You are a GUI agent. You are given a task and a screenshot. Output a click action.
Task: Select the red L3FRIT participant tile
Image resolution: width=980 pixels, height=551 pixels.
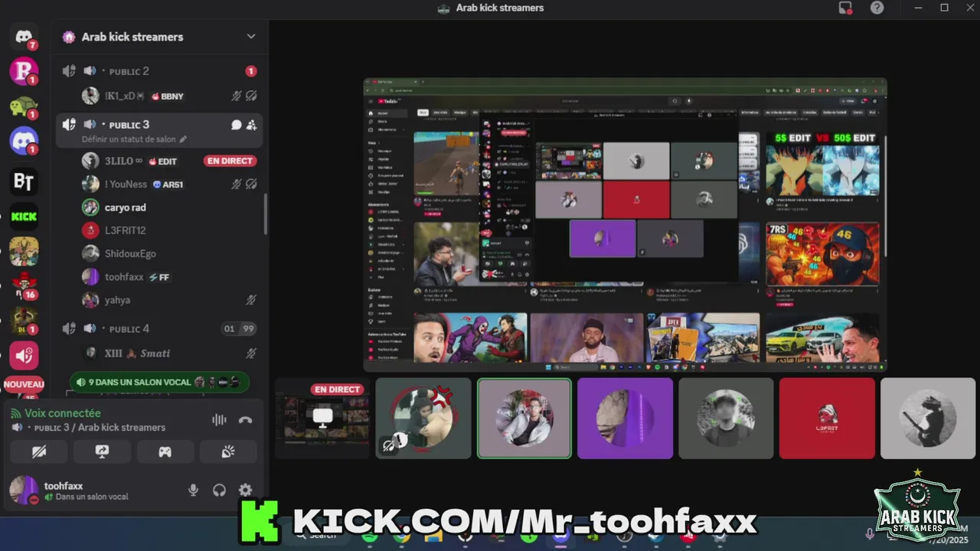(827, 418)
